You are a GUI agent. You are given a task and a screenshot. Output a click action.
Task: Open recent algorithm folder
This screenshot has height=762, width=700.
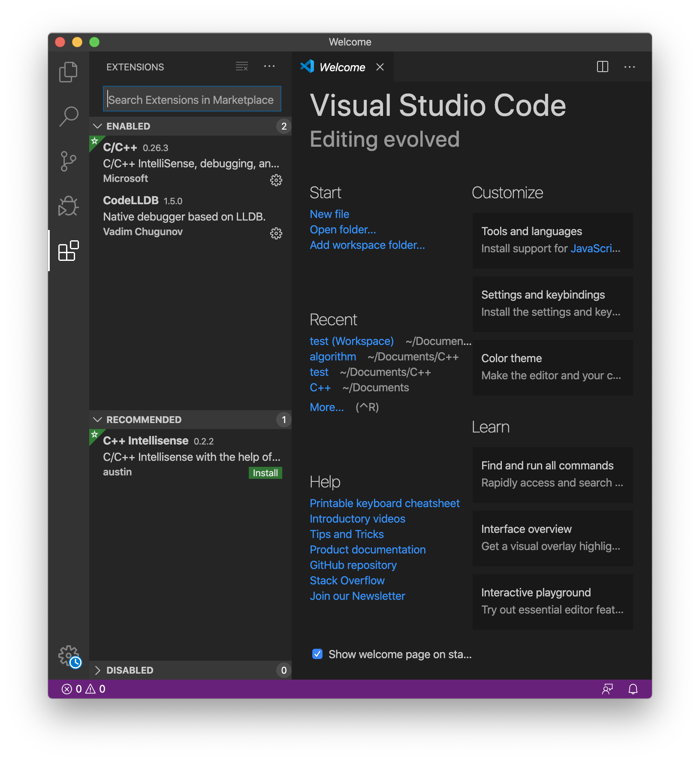pos(333,357)
